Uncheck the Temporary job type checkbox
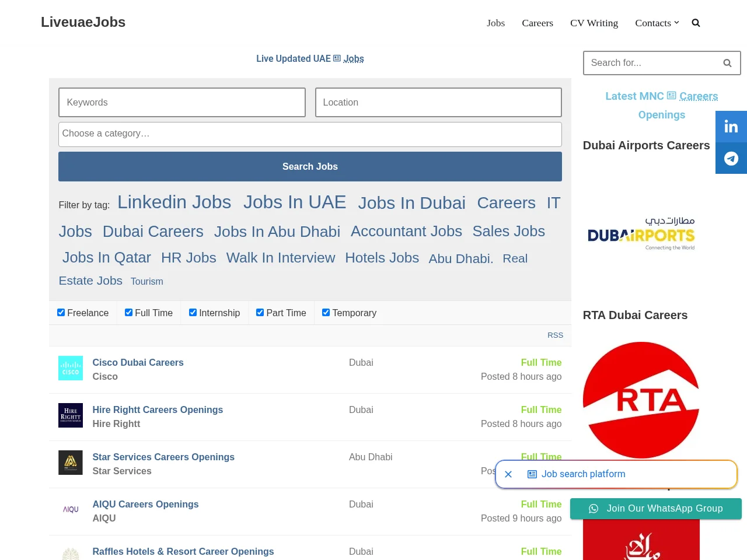Image resolution: width=747 pixels, height=560 pixels. [x=326, y=313]
